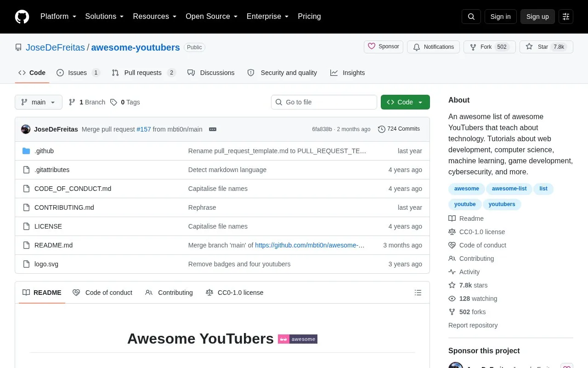Switch to the Pull requests tab

click(x=144, y=73)
